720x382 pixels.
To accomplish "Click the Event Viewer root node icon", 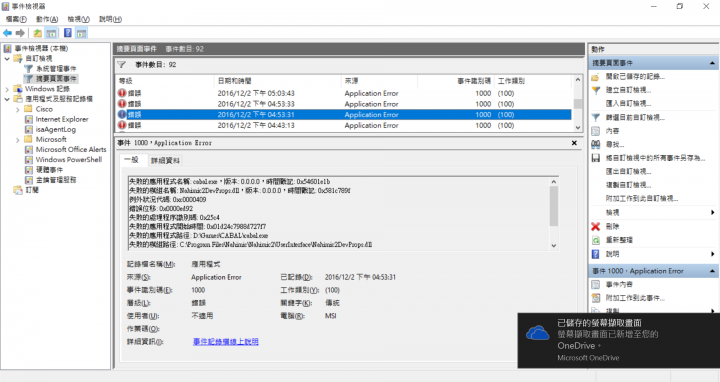I will pos(7,48).
